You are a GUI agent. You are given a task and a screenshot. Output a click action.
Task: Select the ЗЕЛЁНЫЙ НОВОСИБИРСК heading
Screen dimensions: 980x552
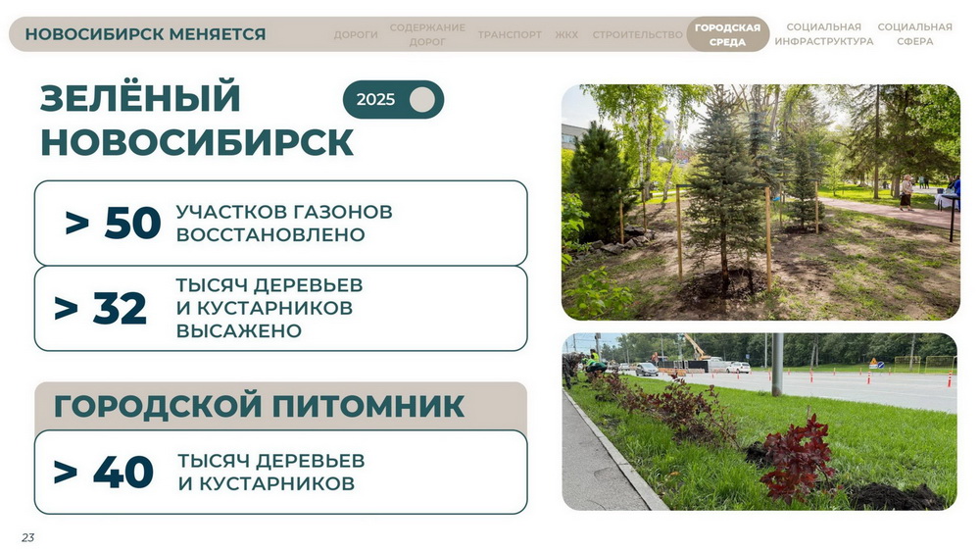196,121
